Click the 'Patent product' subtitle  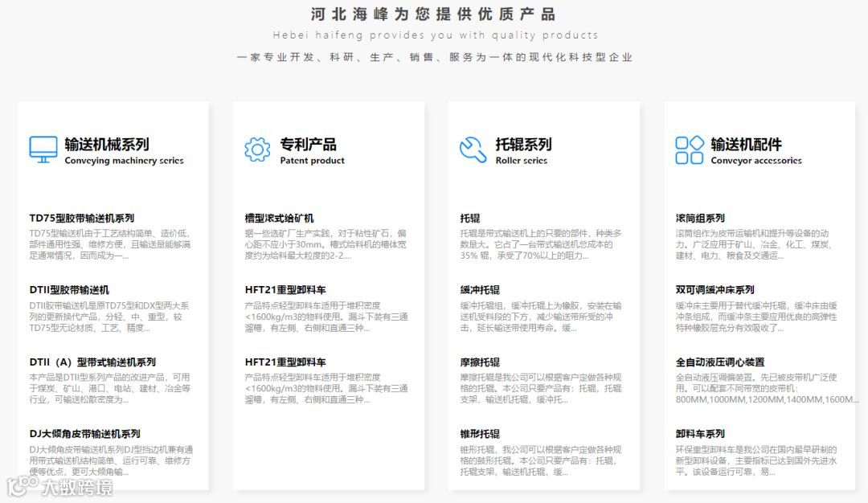click(x=312, y=161)
